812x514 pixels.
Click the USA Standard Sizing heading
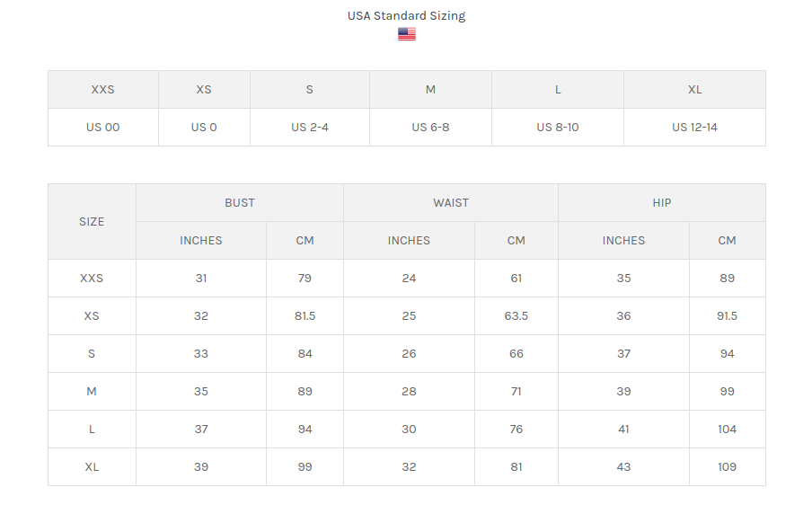tap(407, 15)
